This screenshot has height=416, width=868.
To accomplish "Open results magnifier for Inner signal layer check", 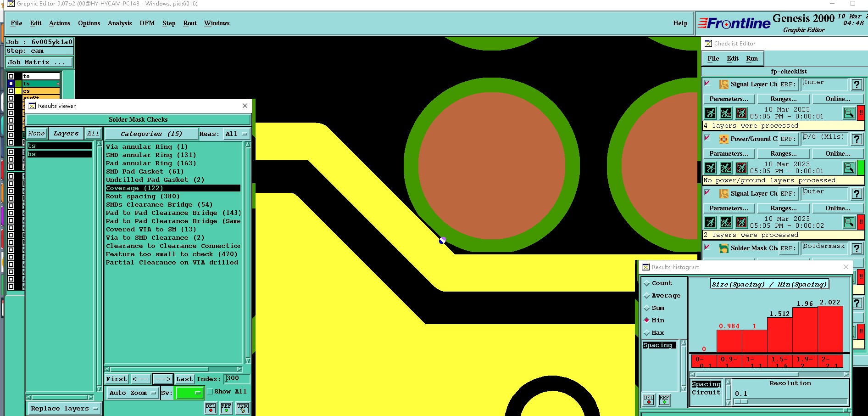I will click(x=849, y=113).
